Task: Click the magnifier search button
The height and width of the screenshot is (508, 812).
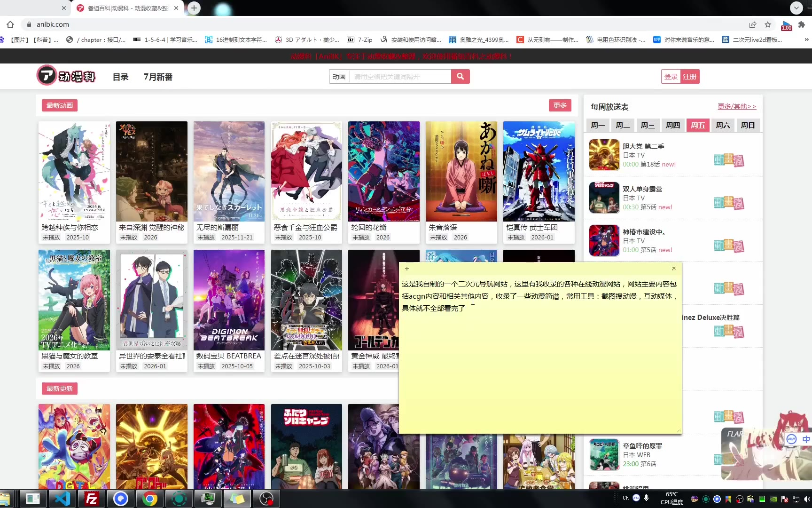Action: [460, 77]
